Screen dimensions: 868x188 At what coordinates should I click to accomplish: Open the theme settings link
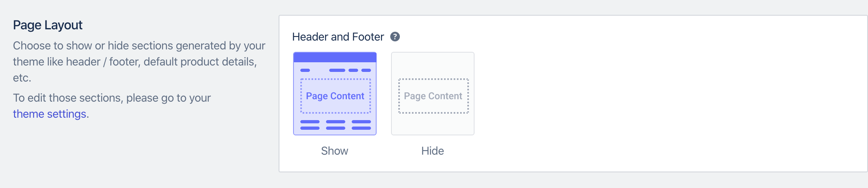(x=50, y=114)
